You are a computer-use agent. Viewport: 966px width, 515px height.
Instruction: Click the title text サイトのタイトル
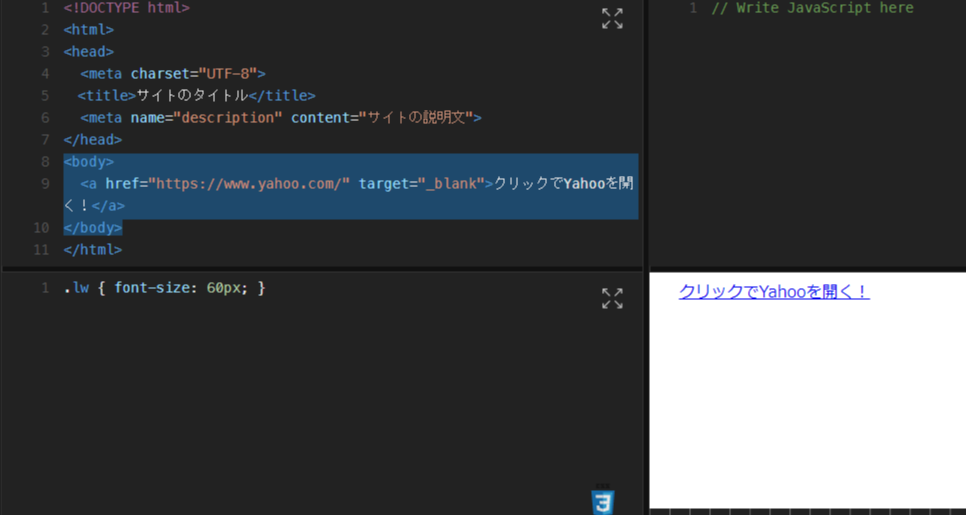[x=192, y=95]
